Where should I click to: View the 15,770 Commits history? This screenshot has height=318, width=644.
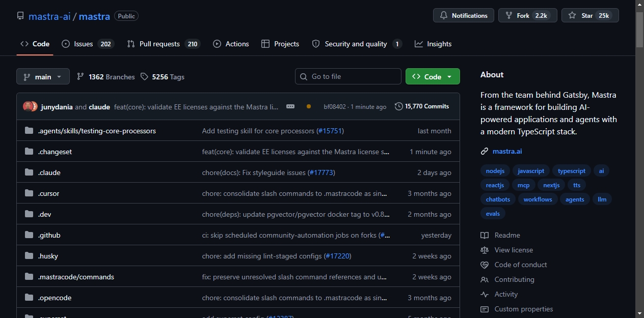coord(422,106)
